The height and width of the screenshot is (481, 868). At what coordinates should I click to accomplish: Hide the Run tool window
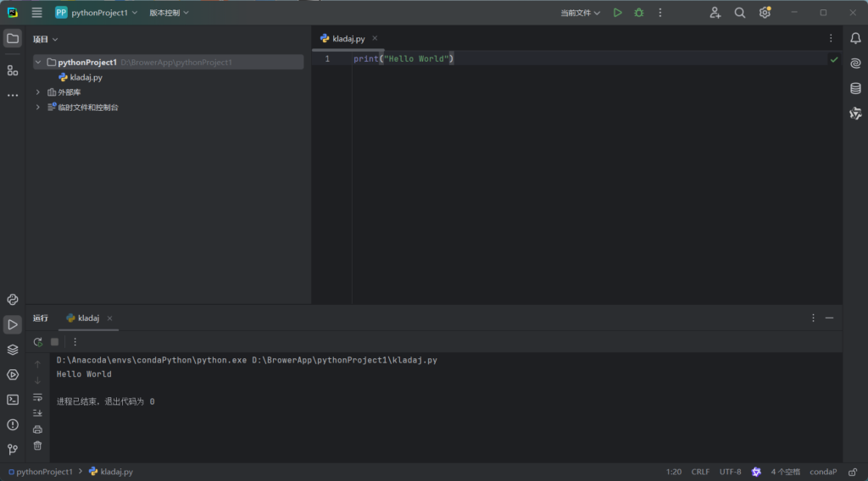click(x=829, y=318)
